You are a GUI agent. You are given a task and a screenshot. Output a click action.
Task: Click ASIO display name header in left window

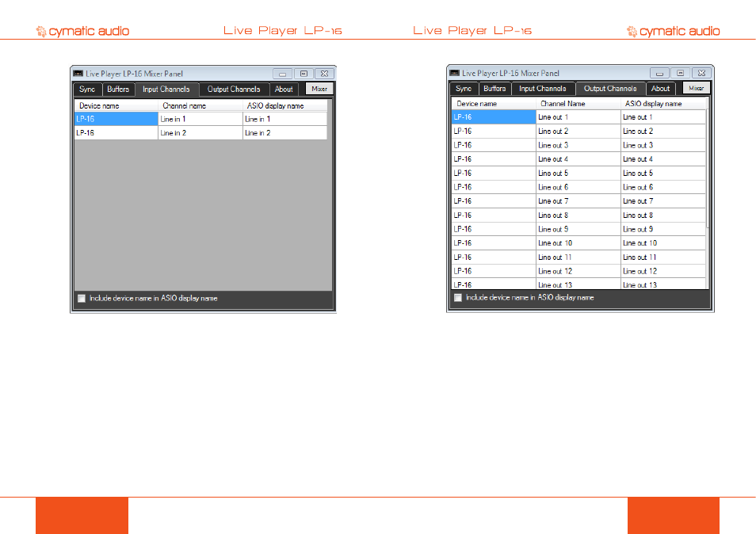coord(285,106)
